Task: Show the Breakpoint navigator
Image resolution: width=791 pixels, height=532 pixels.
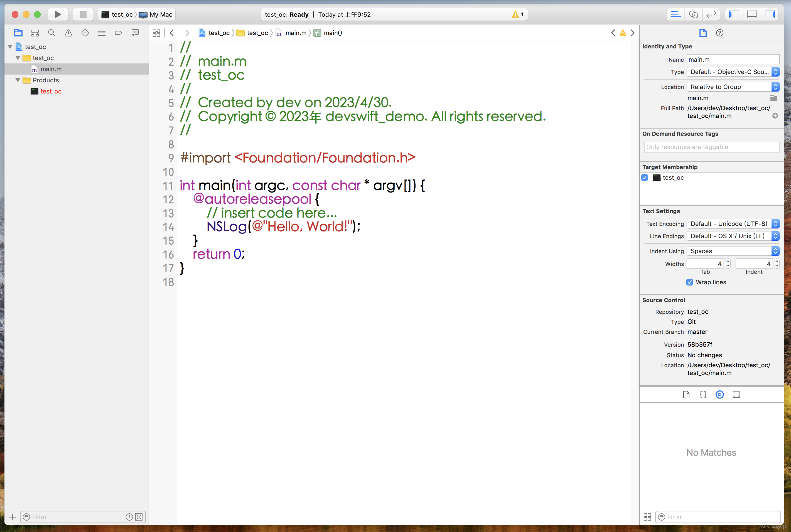Action: coord(118,33)
